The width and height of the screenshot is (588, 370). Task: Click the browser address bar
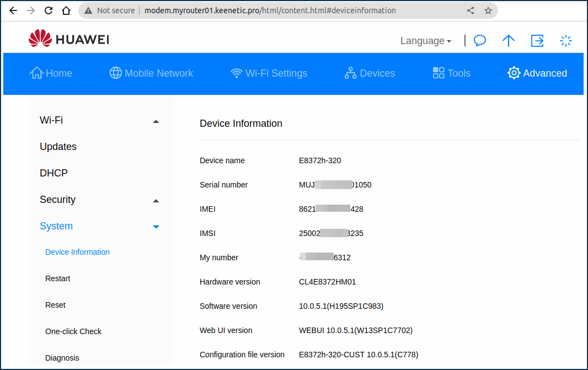coord(276,10)
